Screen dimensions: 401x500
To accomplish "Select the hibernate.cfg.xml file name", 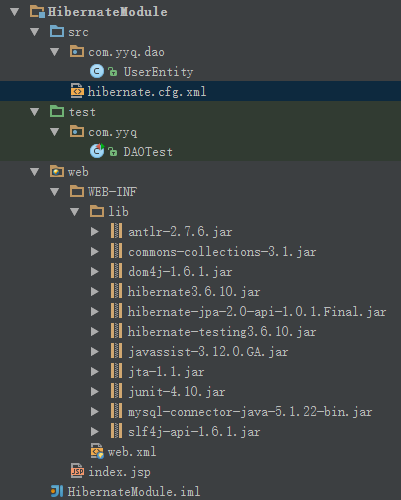I will pyautogui.click(x=147, y=92).
